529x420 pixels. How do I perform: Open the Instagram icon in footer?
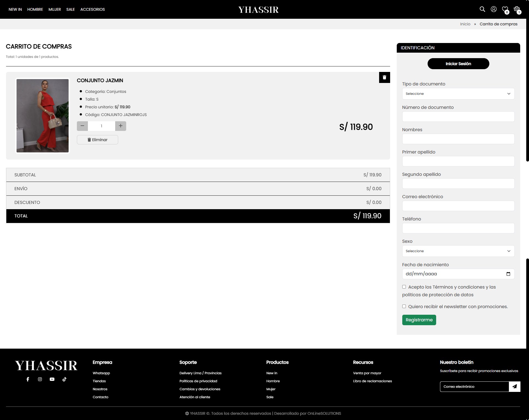pos(40,379)
